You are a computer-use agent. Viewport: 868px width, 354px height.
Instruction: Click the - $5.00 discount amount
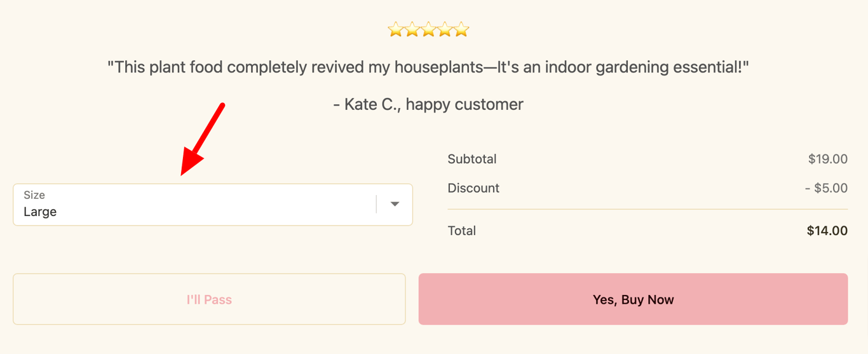(826, 188)
